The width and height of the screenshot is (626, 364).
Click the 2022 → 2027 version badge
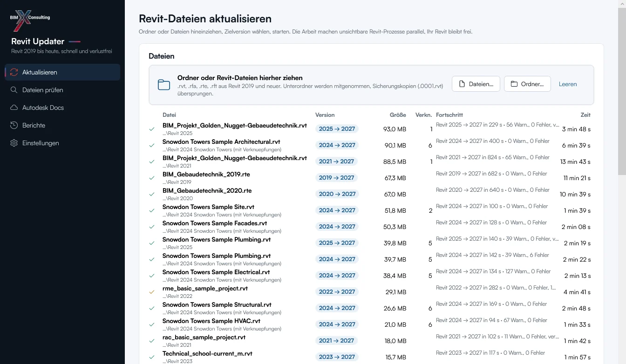tap(337, 292)
